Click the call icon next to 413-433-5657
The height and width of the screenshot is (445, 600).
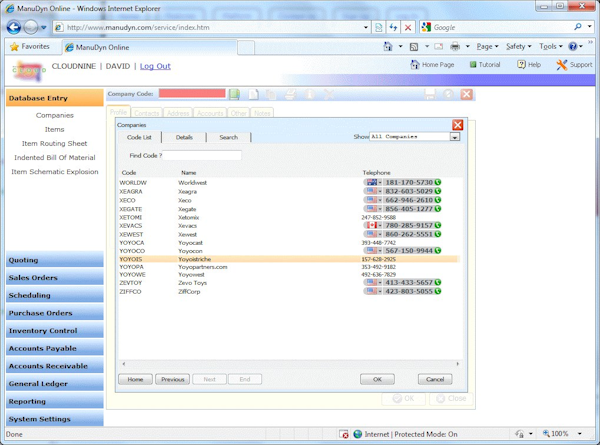point(438,282)
